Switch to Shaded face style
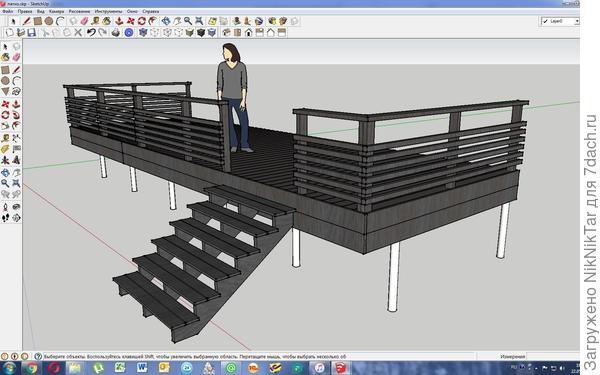 pos(189,33)
